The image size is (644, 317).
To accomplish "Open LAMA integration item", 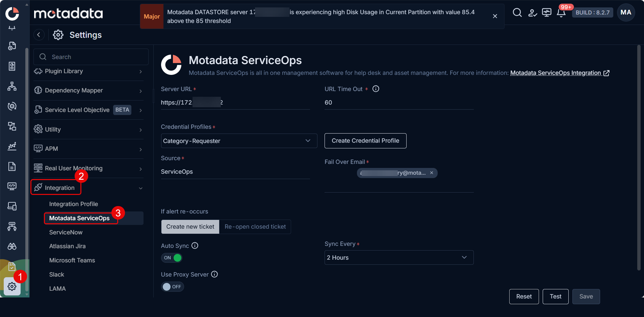I will [x=57, y=289].
